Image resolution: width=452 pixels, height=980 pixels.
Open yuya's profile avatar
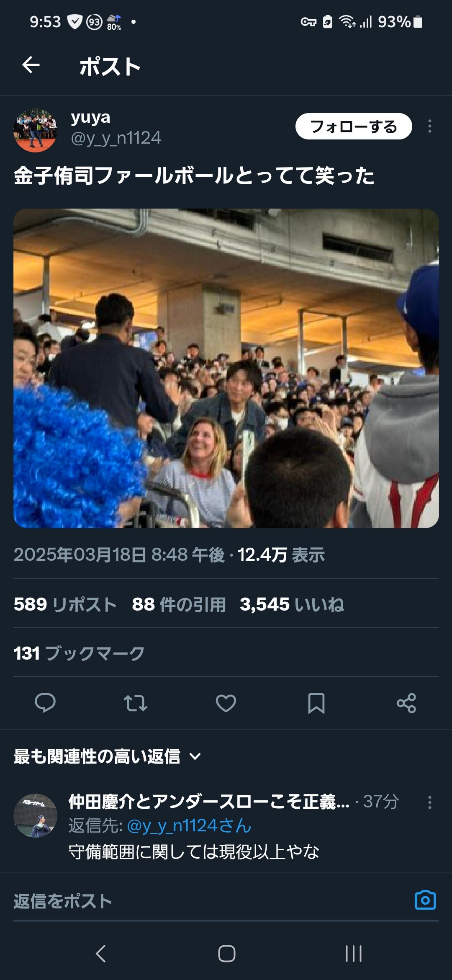coord(36,130)
